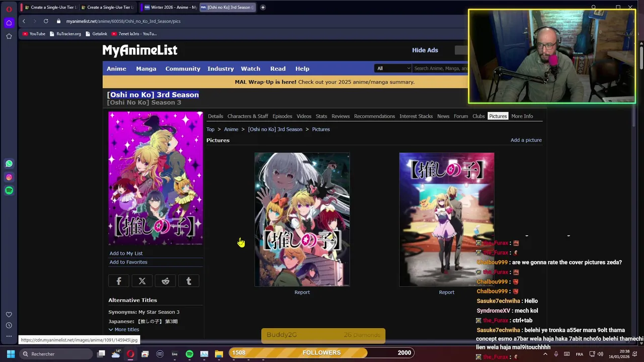Open File Explorer from the taskbar
Image resolution: width=644 pixels, height=362 pixels.
(x=219, y=354)
